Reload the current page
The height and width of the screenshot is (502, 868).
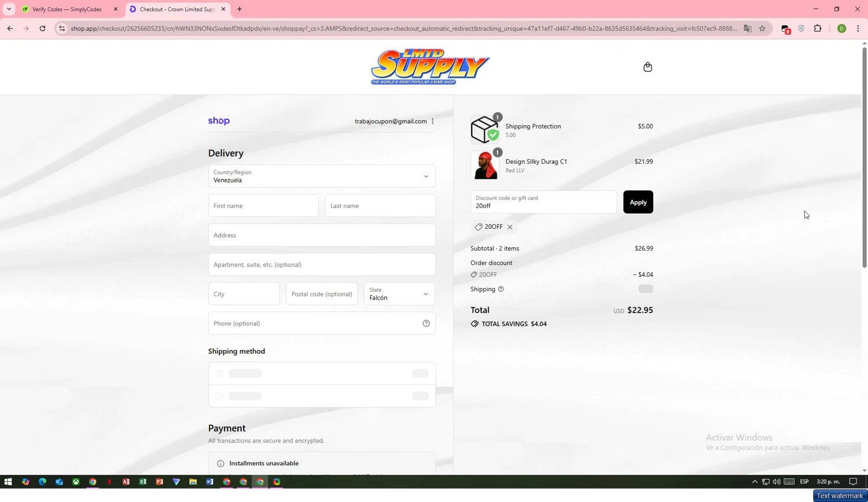pos(42,28)
